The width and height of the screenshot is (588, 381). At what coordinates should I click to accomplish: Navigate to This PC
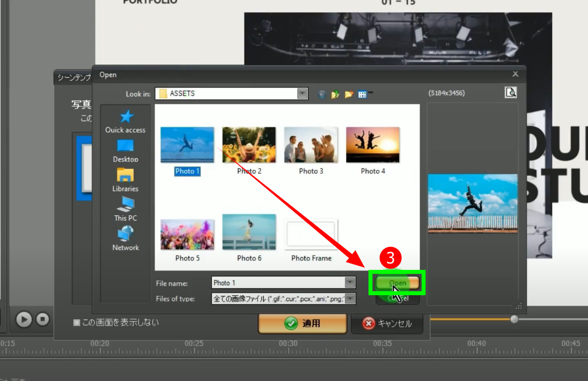[125, 209]
